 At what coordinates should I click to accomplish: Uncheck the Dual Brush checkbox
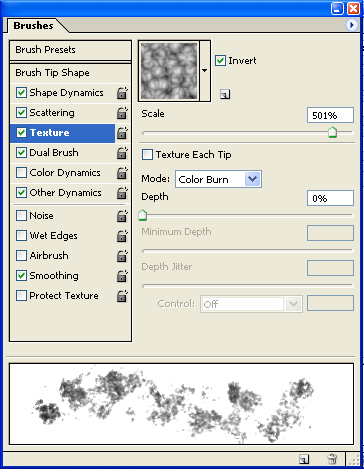[x=21, y=153]
